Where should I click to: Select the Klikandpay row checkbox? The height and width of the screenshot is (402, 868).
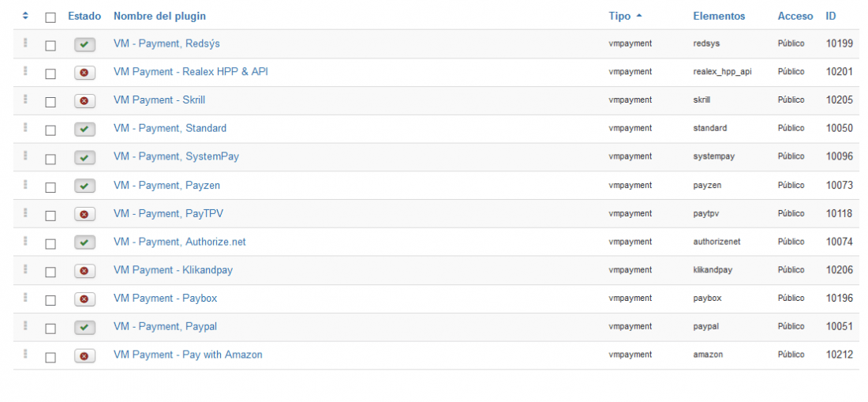point(51,272)
